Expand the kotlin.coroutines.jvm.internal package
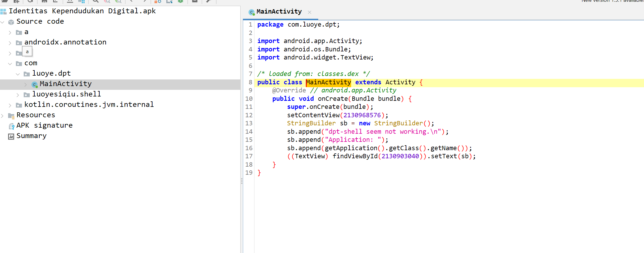 (10, 105)
